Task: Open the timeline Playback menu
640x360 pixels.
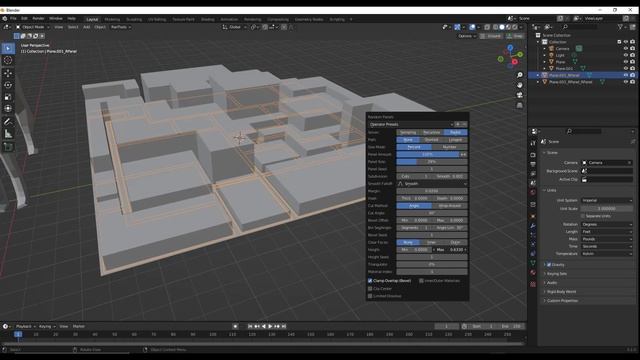Action: click(x=25, y=327)
